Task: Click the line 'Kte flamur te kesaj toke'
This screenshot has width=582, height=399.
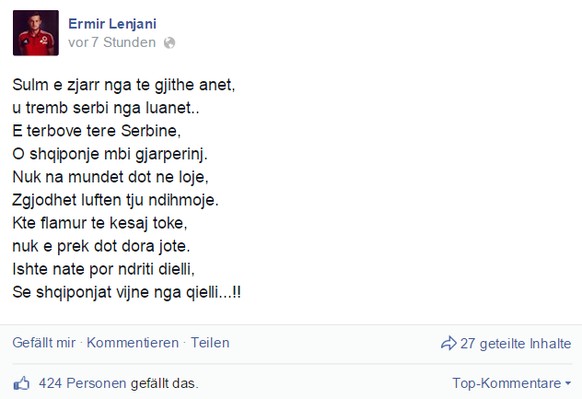Action: coord(100,223)
